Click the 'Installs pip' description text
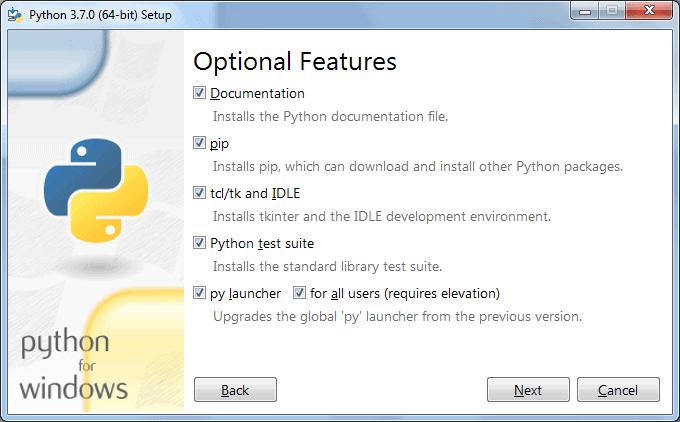This screenshot has height=422, width=680. coord(418,166)
